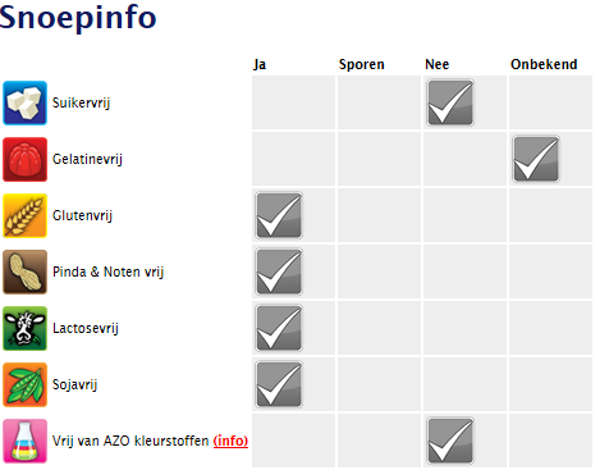600x470 pixels.
Task: Toggle the Glutenvrij Ja checkmark
Action: point(279,215)
